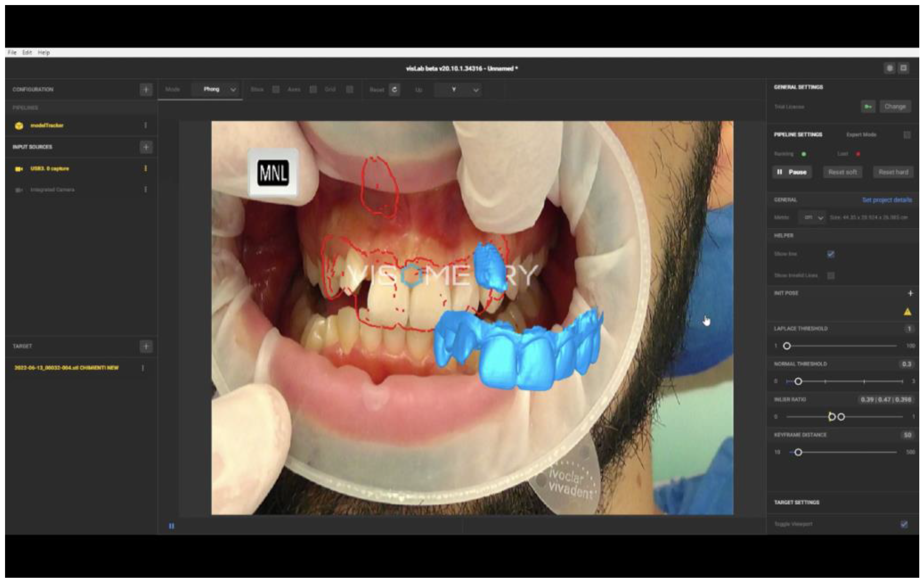Add a new target with plus icon
Screen dimensions: 924x584
pyautogui.click(x=146, y=346)
